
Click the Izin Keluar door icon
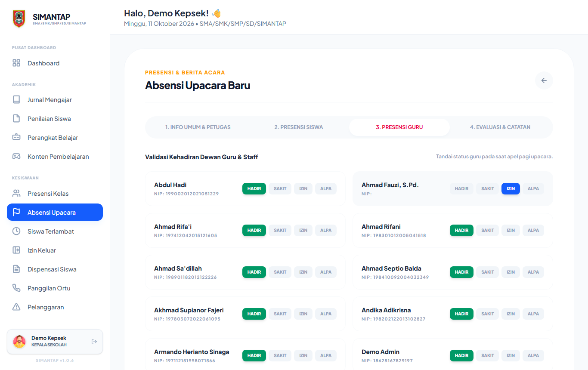point(16,250)
